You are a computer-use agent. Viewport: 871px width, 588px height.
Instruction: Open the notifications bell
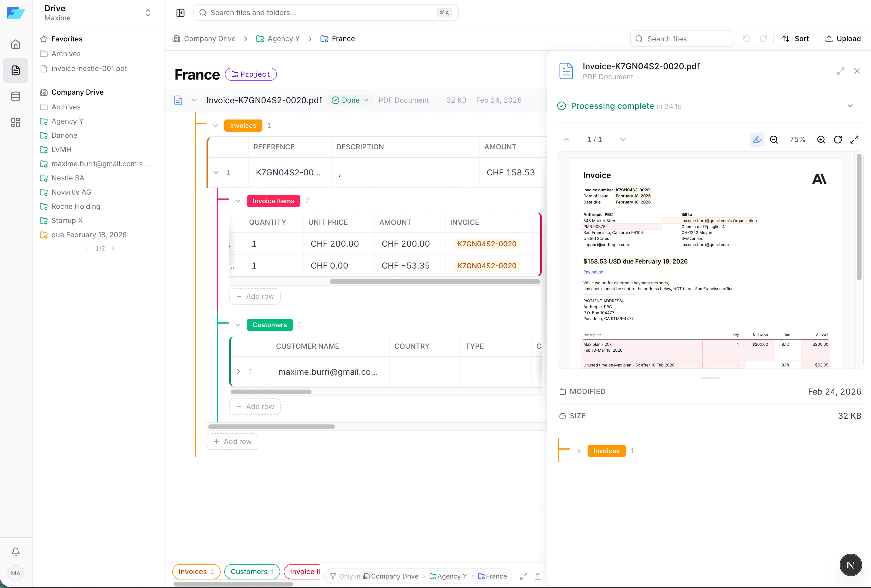pyautogui.click(x=16, y=551)
